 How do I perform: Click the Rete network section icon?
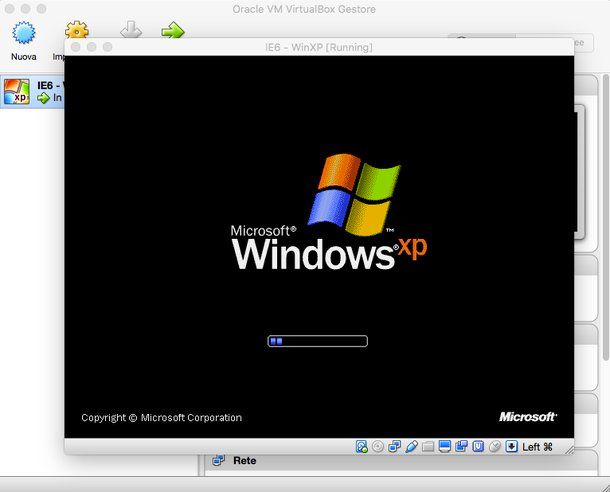pos(219,460)
